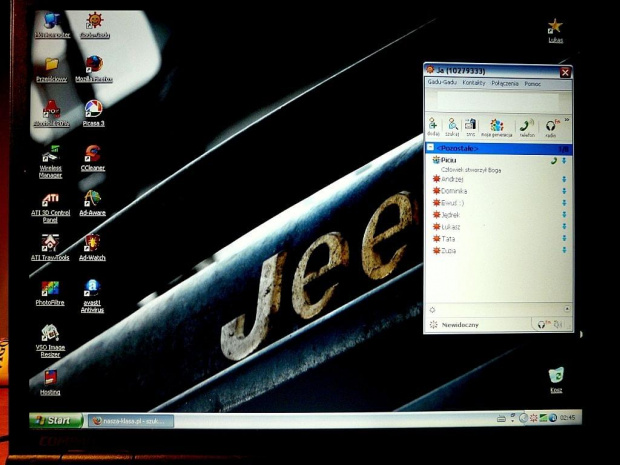Click the dodaj add-contact toolbar icon

coord(433,127)
